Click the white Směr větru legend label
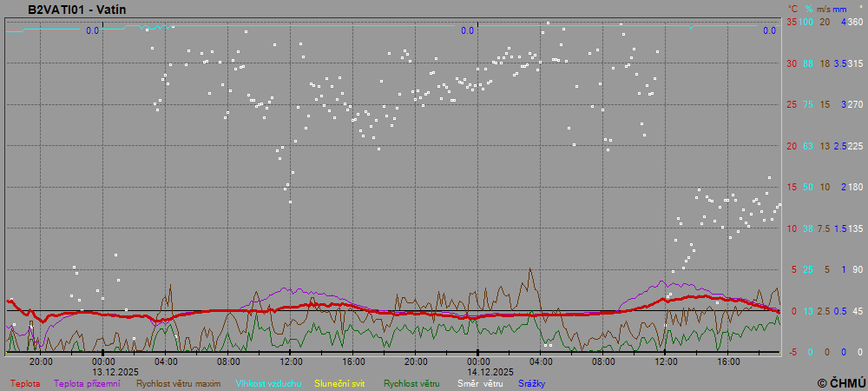 tap(479, 383)
